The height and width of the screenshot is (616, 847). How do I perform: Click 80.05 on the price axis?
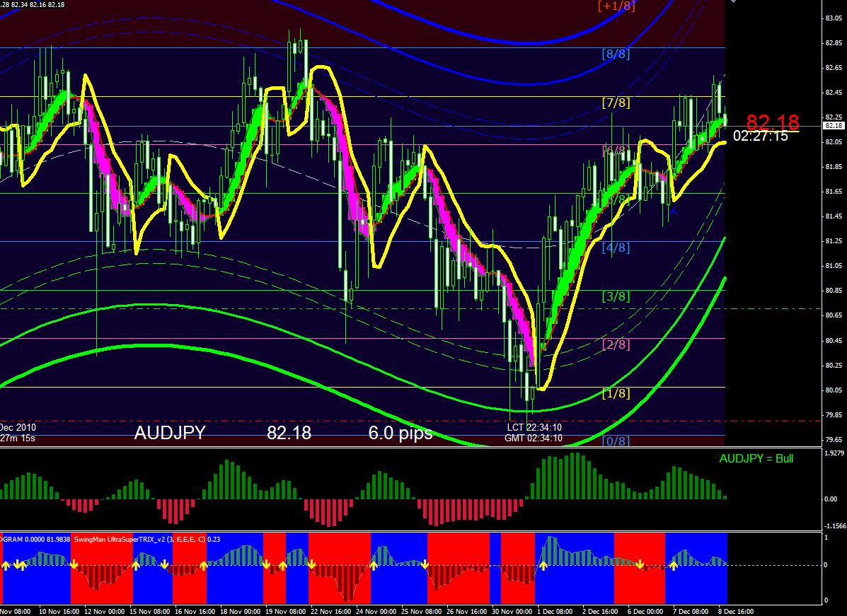coord(834,390)
